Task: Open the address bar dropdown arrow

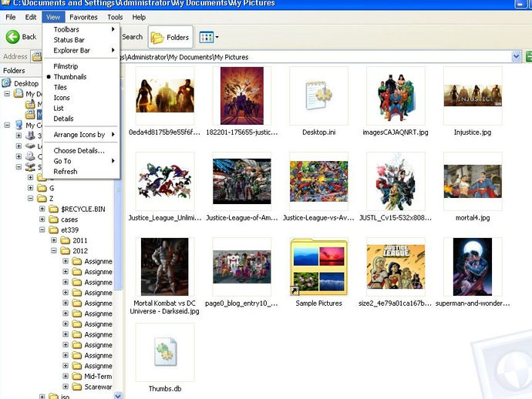Action: coord(516,56)
